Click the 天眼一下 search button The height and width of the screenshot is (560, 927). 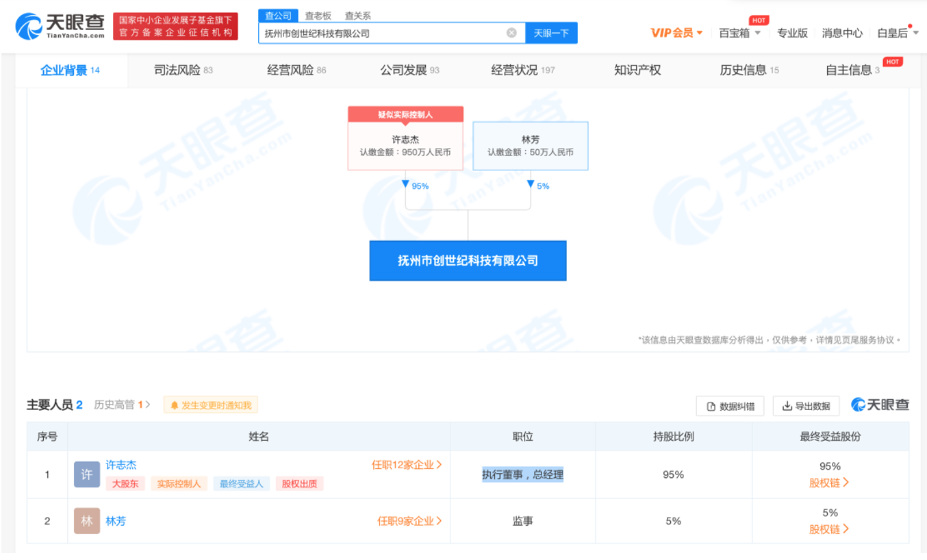[x=550, y=32]
